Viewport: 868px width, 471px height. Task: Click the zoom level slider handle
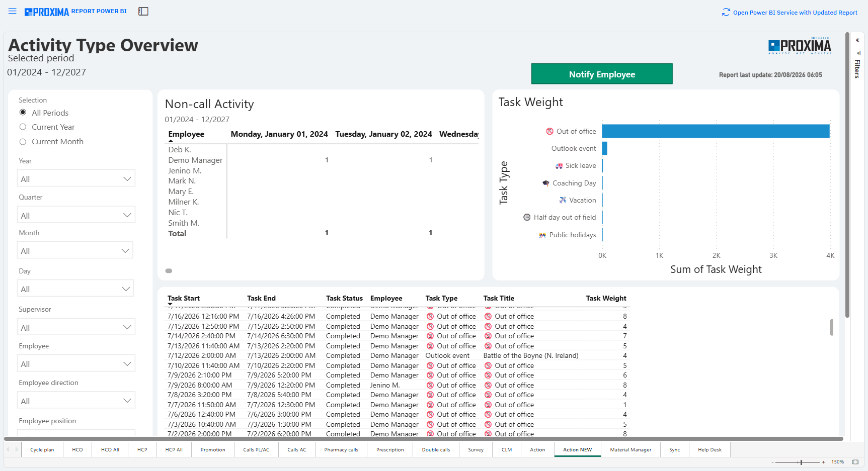(801, 462)
